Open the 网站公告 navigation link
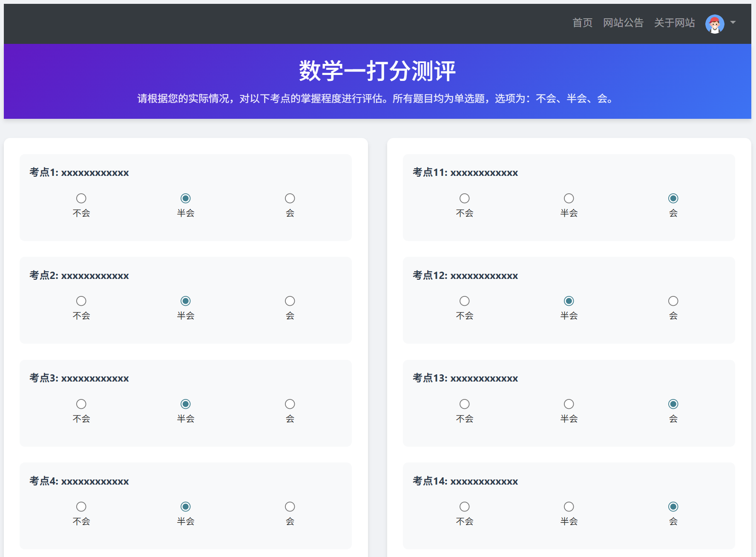 pyautogui.click(x=623, y=23)
